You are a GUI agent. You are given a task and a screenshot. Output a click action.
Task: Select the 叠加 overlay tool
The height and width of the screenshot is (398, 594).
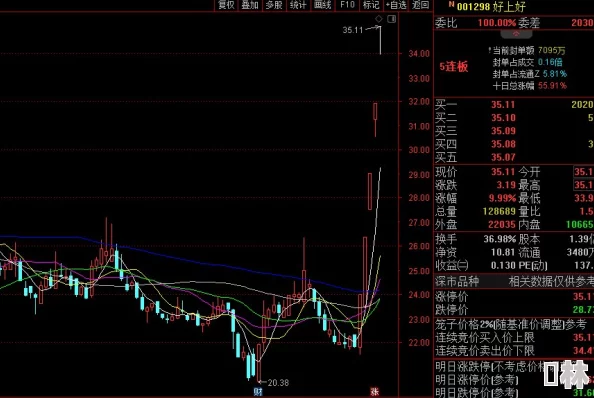(250, 5)
